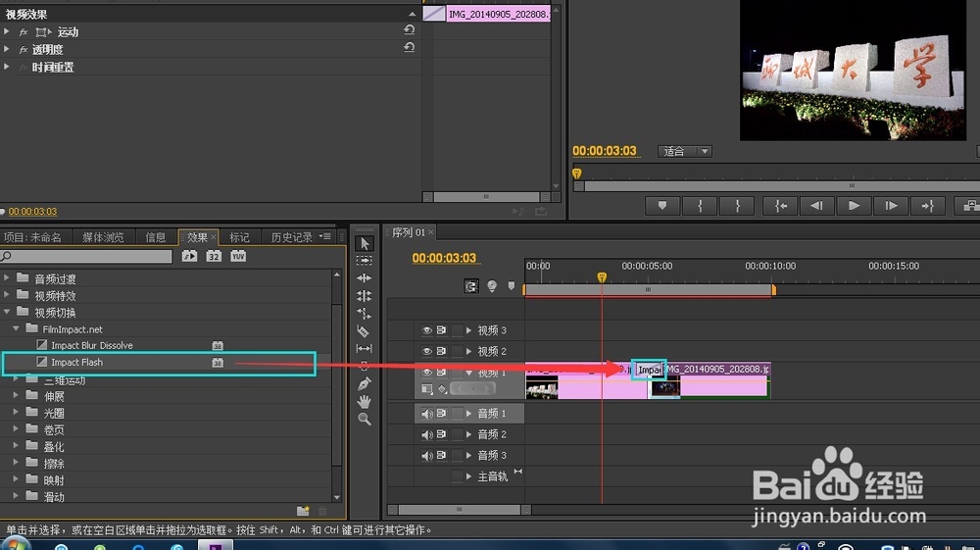
Task: Select the Selection arrow tool
Action: [x=365, y=243]
